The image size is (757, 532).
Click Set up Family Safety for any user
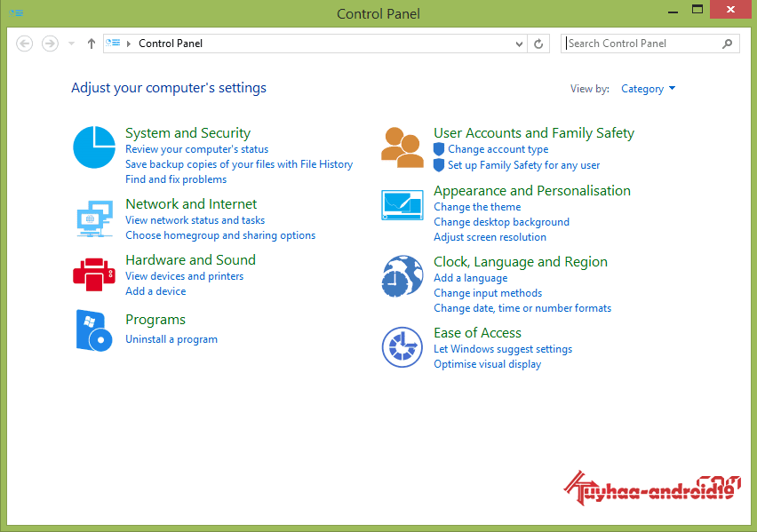pyautogui.click(x=524, y=165)
